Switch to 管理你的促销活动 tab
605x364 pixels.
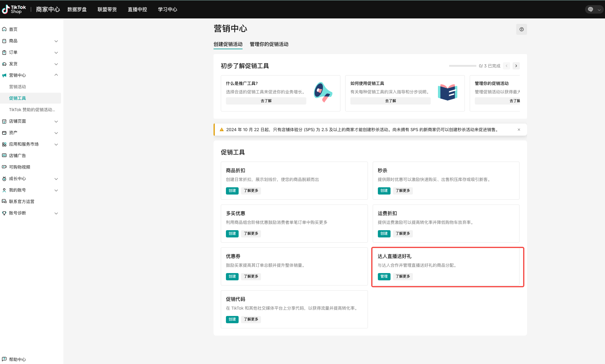269,44
